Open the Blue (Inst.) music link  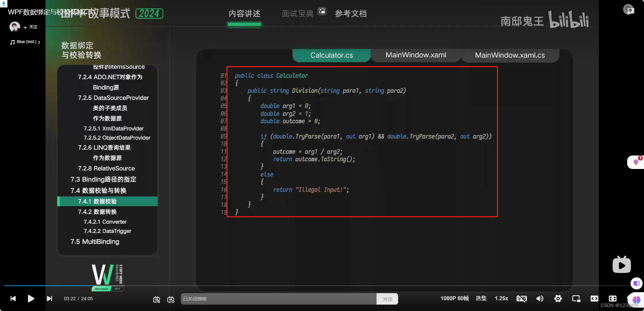(25, 42)
